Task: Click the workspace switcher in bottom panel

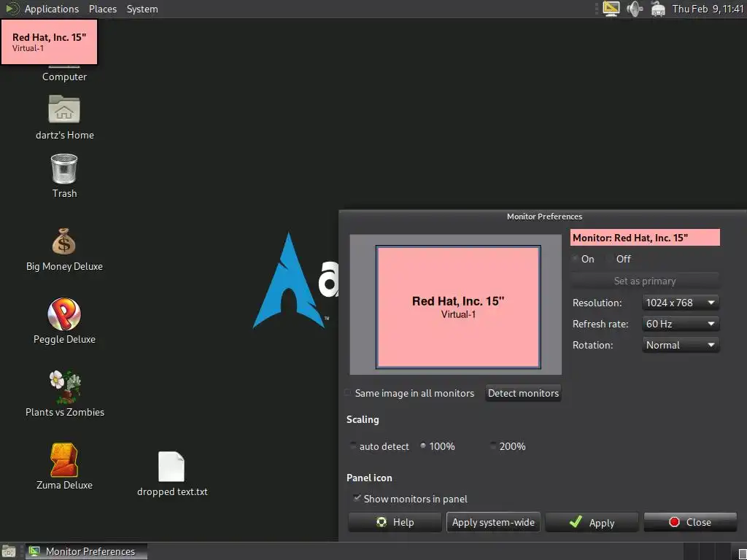Action: [x=715, y=551]
